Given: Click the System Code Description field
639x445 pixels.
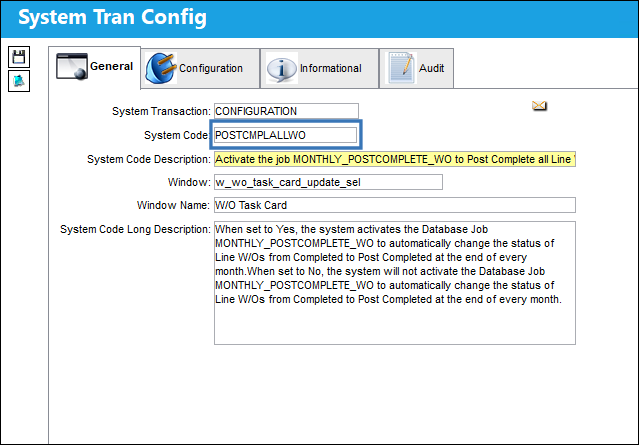Looking at the screenshot, I should point(395,159).
